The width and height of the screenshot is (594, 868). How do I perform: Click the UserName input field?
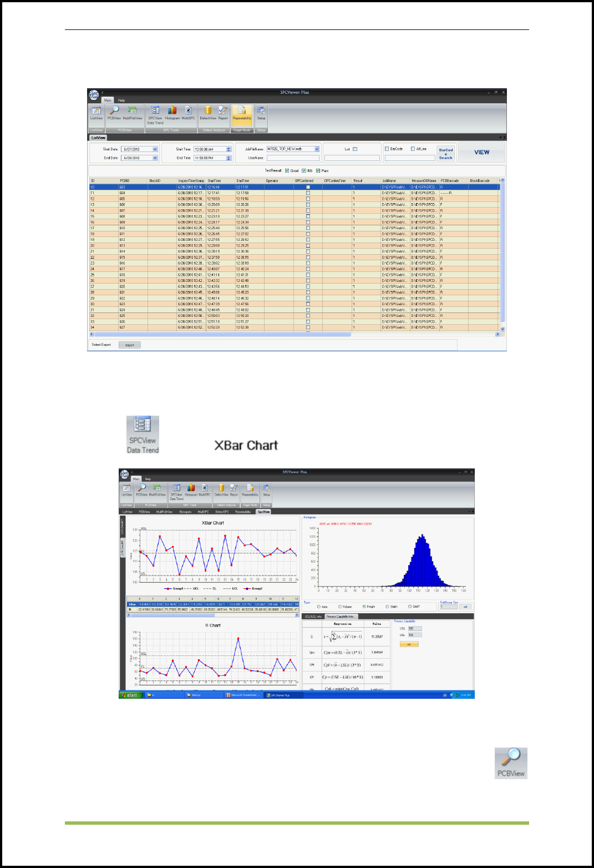click(293, 158)
